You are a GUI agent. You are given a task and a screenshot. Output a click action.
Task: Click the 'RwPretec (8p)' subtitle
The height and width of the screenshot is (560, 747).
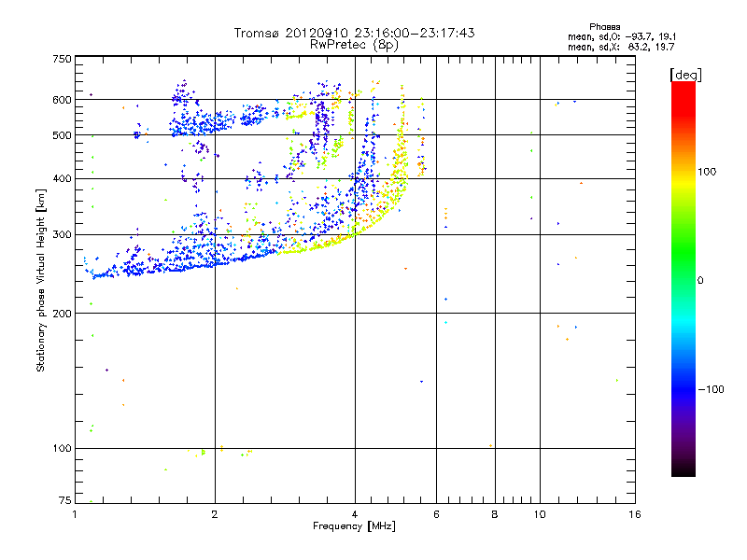354,45
